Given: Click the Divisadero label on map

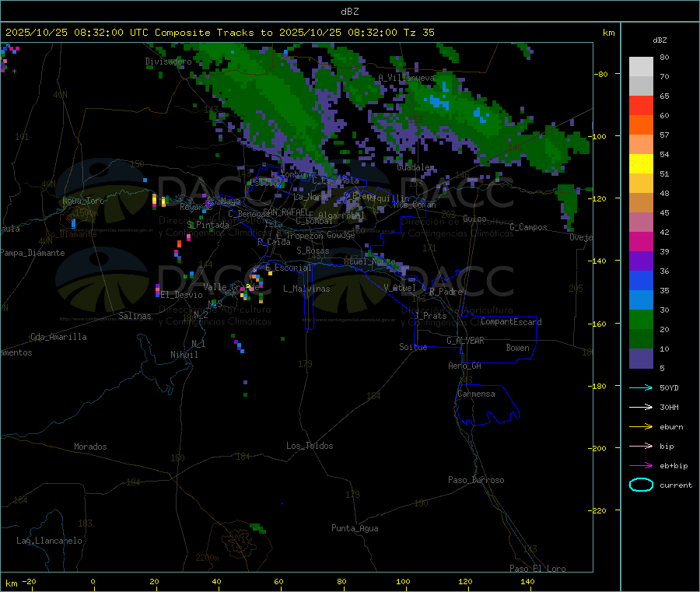Looking at the screenshot, I should (x=168, y=61).
